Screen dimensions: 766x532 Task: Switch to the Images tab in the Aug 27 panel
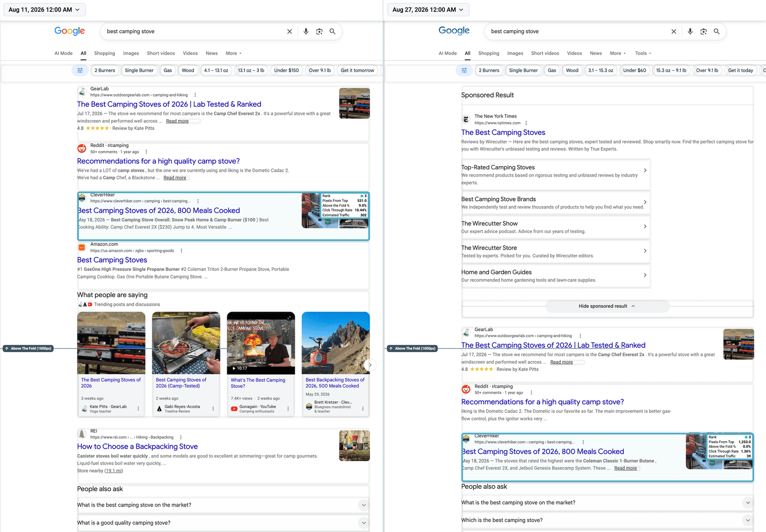tap(515, 54)
